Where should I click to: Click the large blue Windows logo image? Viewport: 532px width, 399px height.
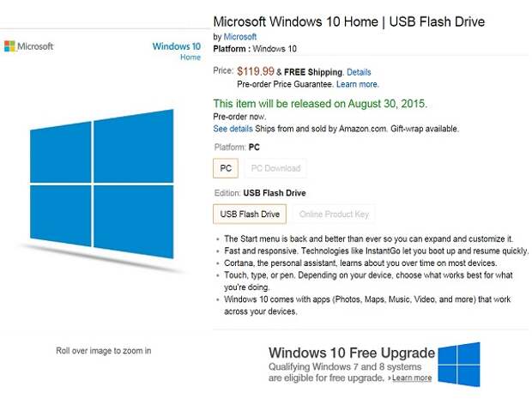(x=102, y=184)
